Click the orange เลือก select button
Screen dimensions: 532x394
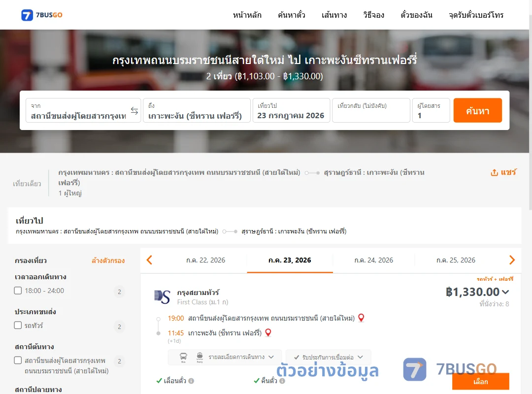tap(480, 382)
